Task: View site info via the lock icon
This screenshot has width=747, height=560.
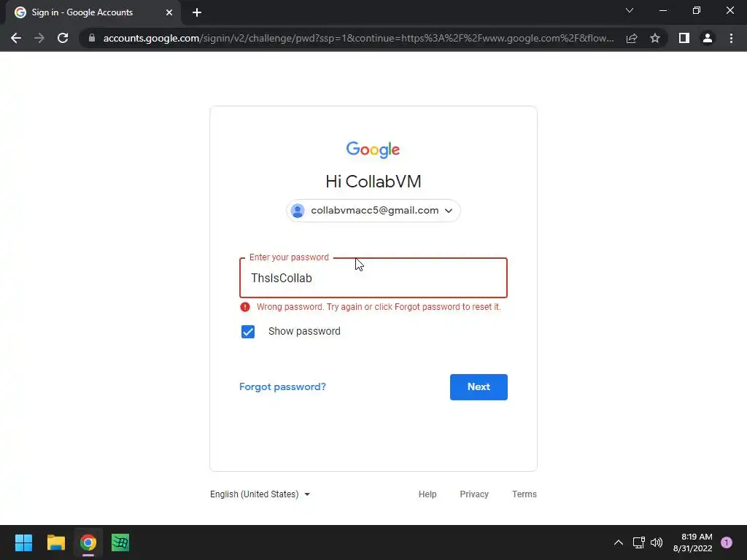Action: coord(92,38)
